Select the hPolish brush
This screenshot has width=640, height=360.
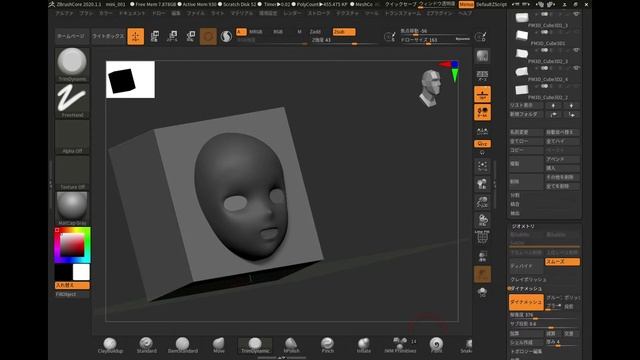(291, 345)
